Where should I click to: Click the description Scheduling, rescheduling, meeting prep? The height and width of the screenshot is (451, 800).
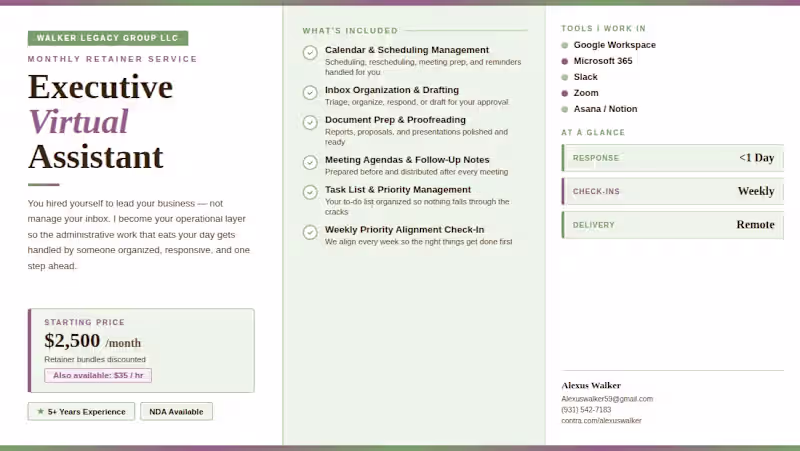423,67
